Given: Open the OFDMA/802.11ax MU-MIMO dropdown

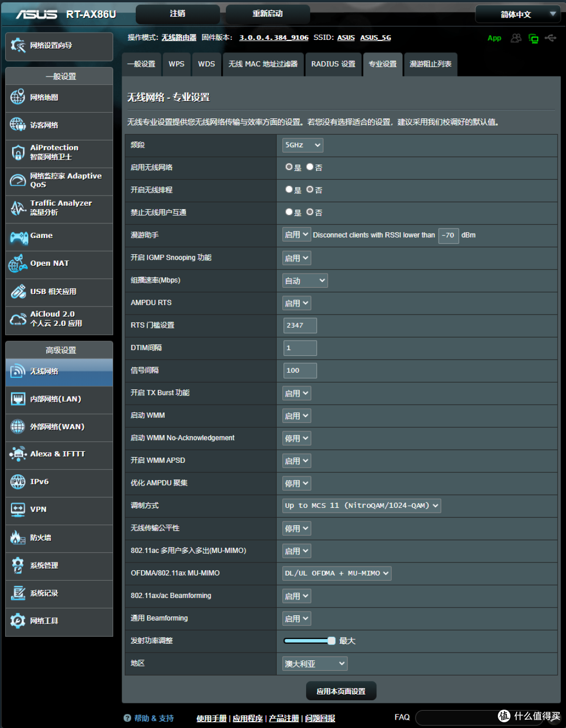Looking at the screenshot, I should point(337,573).
